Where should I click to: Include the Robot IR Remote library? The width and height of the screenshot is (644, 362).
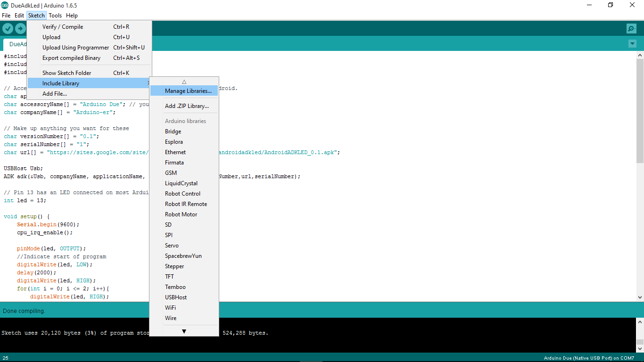coord(184,204)
